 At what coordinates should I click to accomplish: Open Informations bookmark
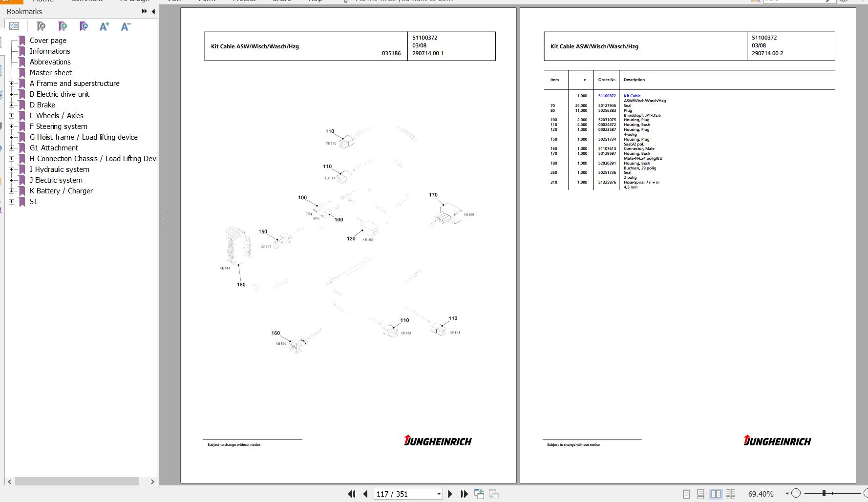click(50, 51)
